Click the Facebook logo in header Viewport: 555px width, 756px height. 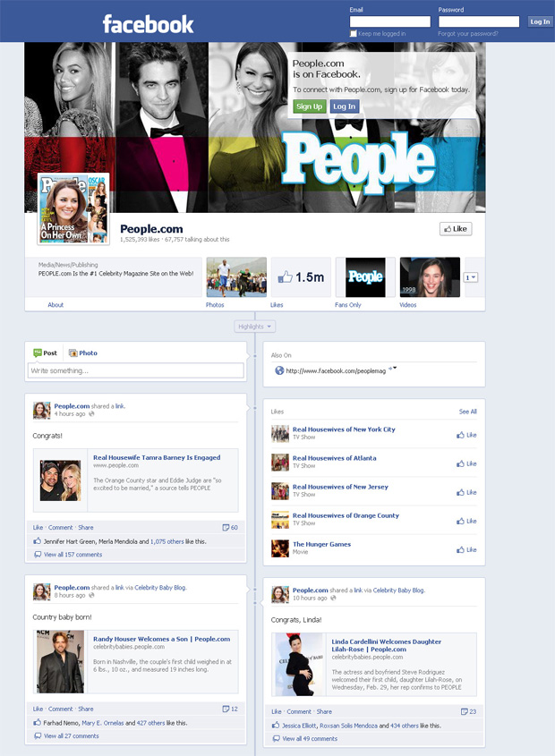(149, 23)
